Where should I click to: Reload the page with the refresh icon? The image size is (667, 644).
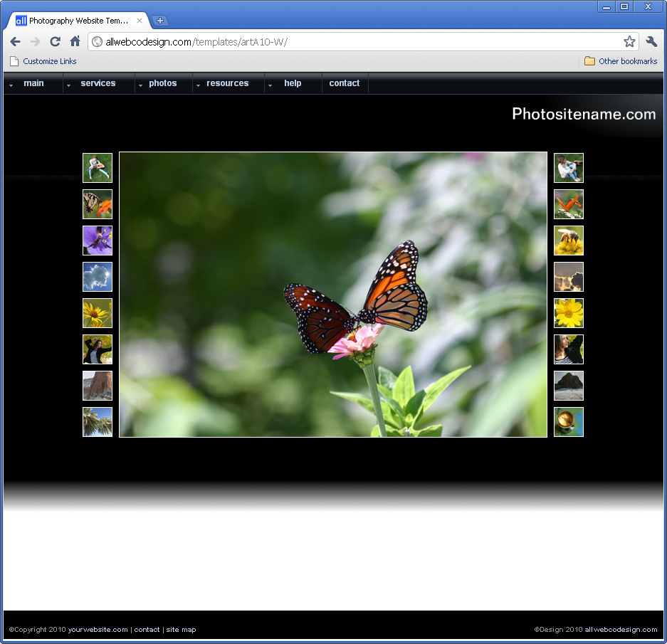(55, 42)
